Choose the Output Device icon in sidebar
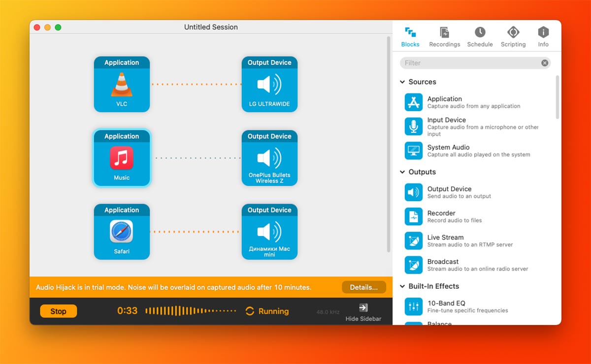This screenshot has height=364, width=591. pos(414,192)
